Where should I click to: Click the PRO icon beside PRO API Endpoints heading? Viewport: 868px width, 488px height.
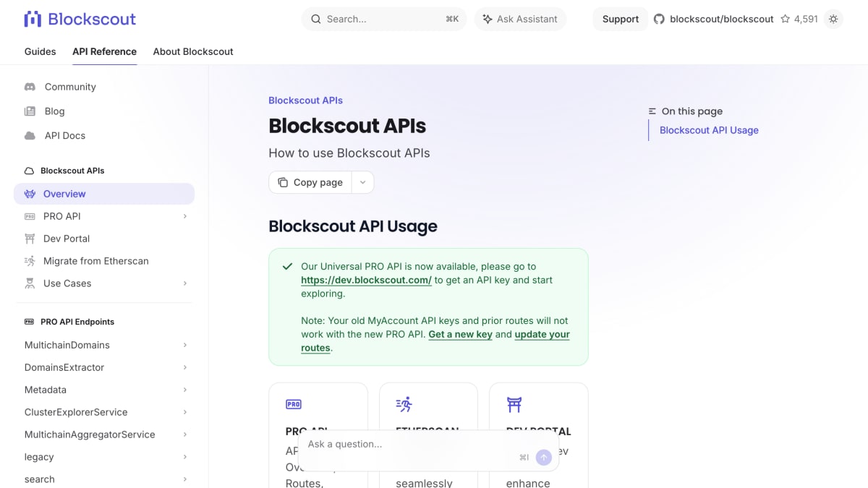pyautogui.click(x=29, y=322)
